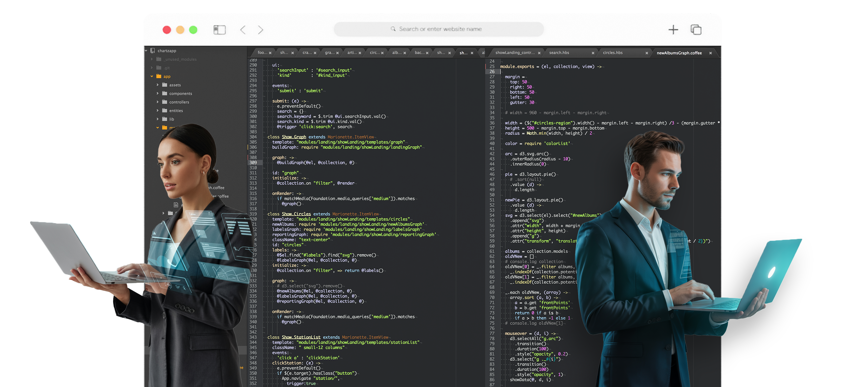Image resolution: width=868 pixels, height=387 pixels.
Task: Switch to the circles.hbs tab
Action: click(613, 52)
